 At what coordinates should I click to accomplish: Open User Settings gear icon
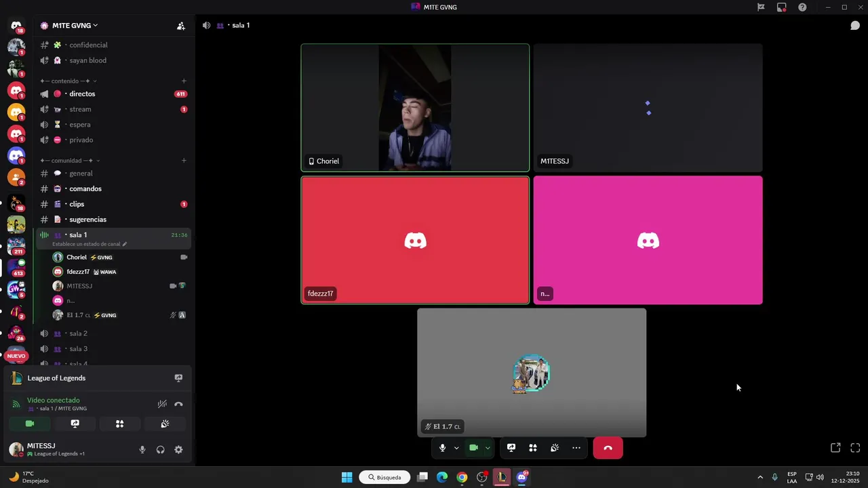(x=178, y=449)
